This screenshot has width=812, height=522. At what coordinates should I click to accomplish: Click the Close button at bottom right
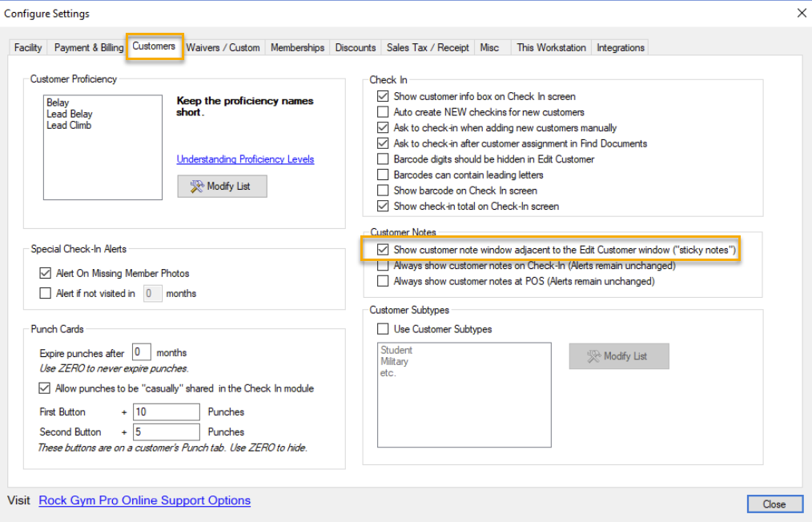pos(774,504)
